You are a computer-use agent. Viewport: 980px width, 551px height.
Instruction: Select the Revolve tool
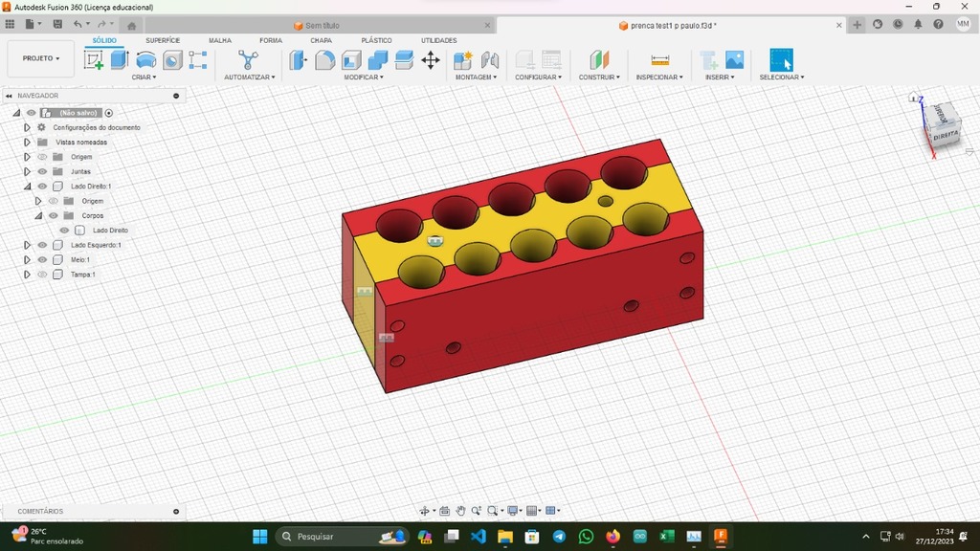click(x=145, y=60)
